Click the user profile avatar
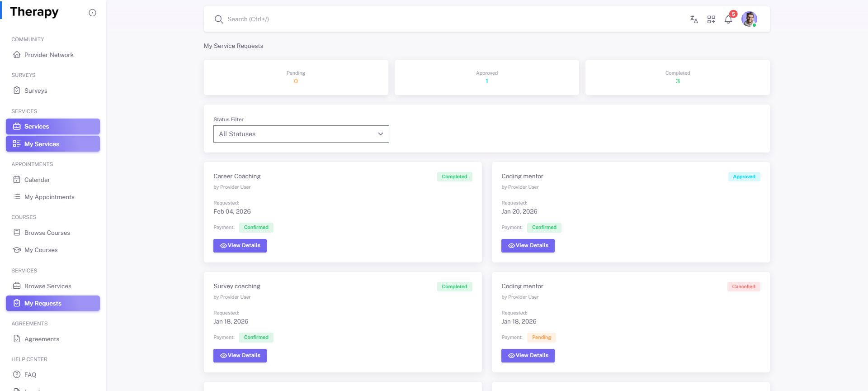 [x=749, y=19]
